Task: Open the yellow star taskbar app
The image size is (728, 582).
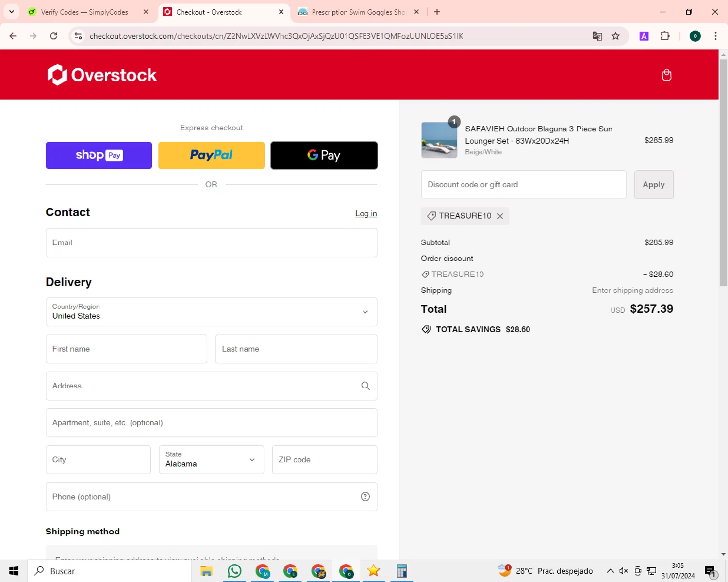Action: click(373, 571)
